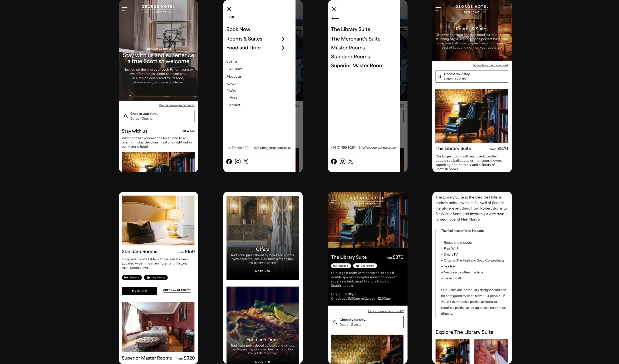Image resolution: width=619 pixels, height=364 pixels.
Task: Click search icon in home screen stay field
Action: (x=126, y=116)
